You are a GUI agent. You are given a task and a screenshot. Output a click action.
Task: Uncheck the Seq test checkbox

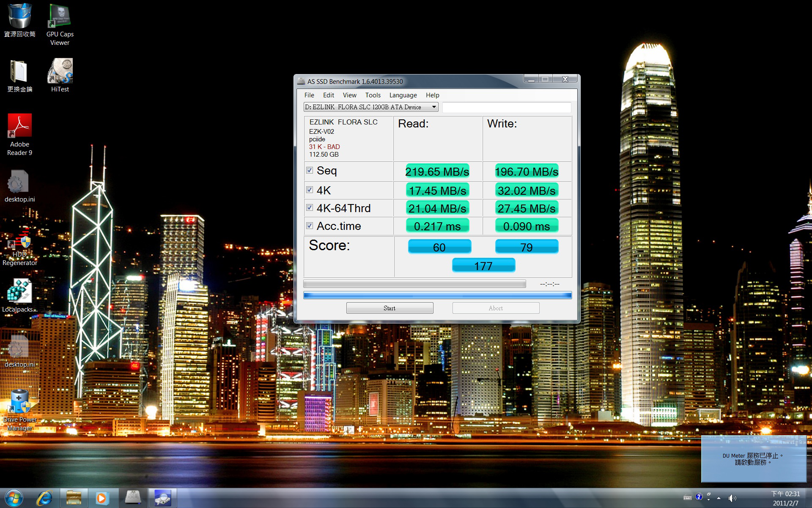[310, 170]
